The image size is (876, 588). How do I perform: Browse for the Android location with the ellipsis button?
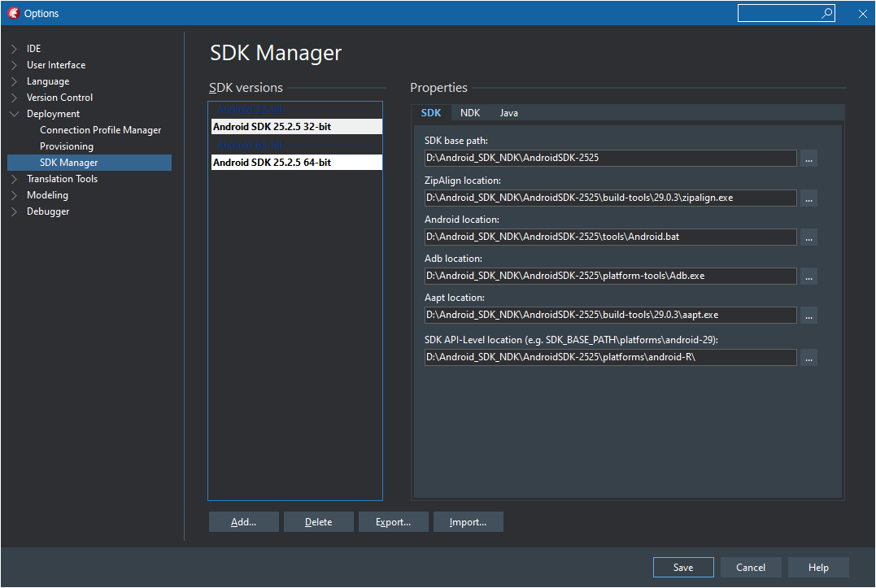tap(808, 237)
